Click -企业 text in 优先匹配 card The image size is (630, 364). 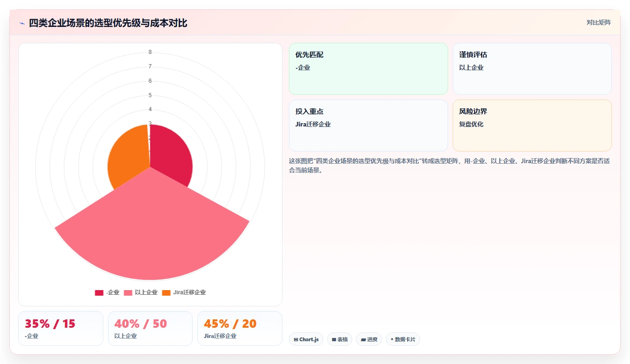tap(303, 68)
